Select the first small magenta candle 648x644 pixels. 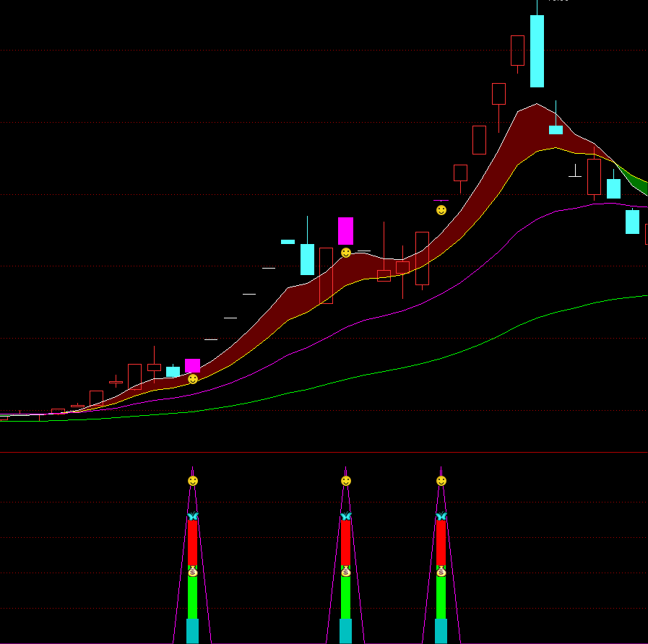[x=192, y=365]
